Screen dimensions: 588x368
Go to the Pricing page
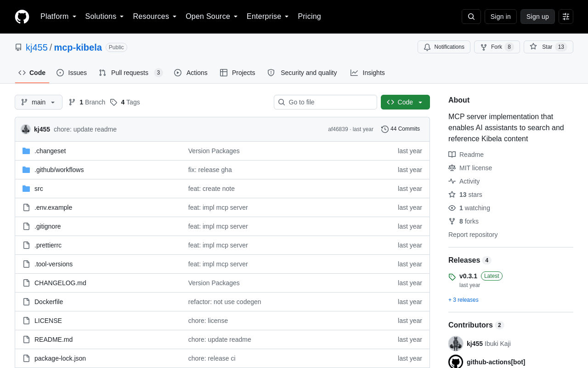click(310, 17)
